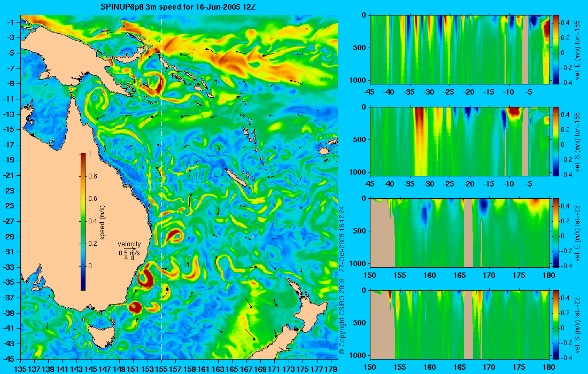Click depth tick '500' of the top section plot
Screen dimensions: 588x374
point(360,48)
